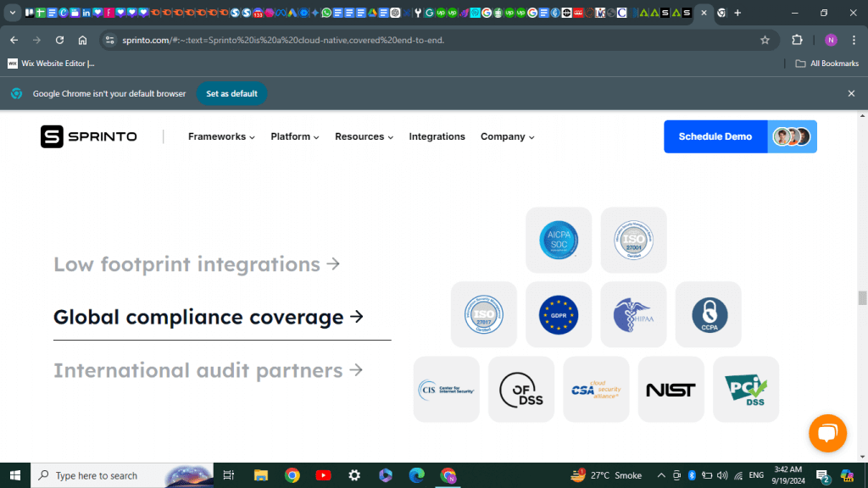Bookmark the page with the star icon

[765, 40]
